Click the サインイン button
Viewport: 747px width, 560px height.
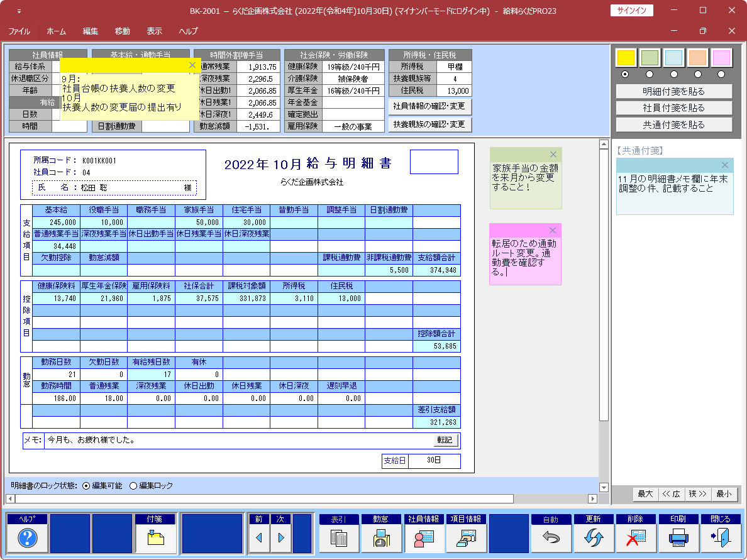click(x=632, y=11)
